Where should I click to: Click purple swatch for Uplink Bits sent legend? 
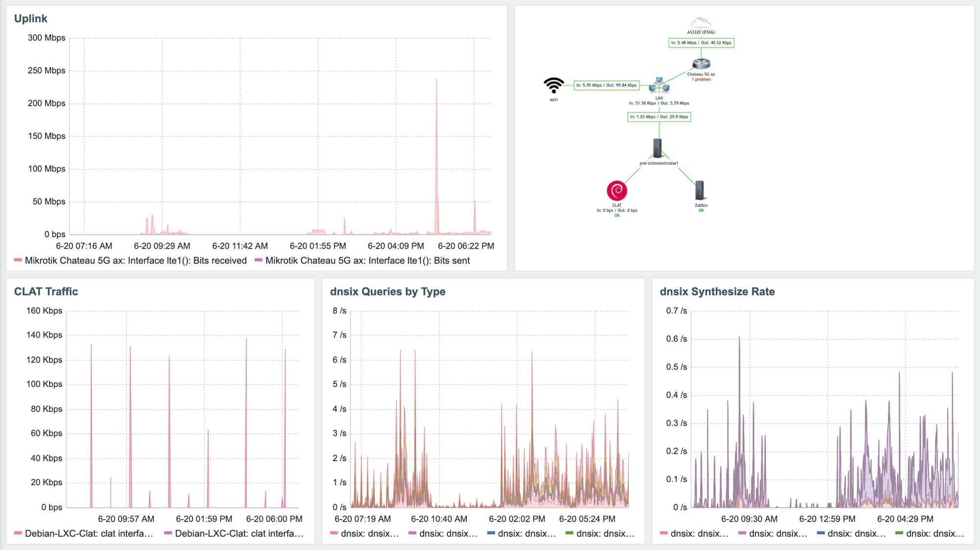tap(259, 260)
